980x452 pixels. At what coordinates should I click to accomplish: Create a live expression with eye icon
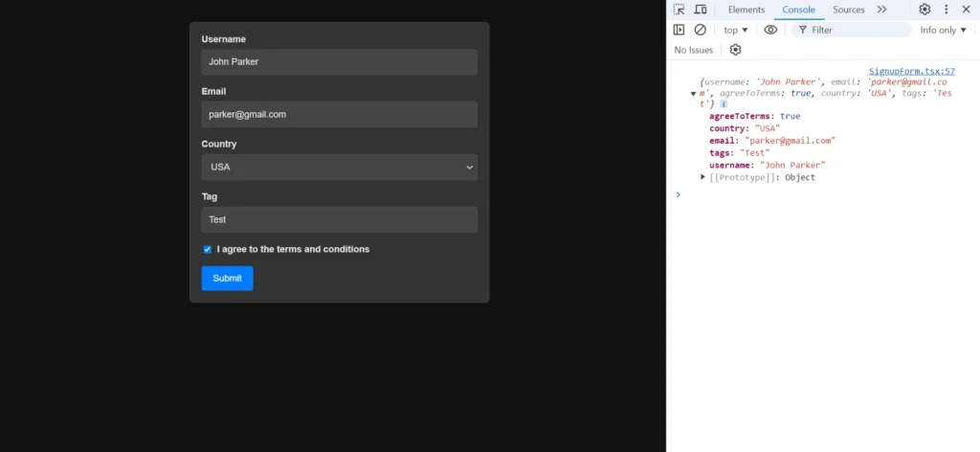tap(770, 30)
